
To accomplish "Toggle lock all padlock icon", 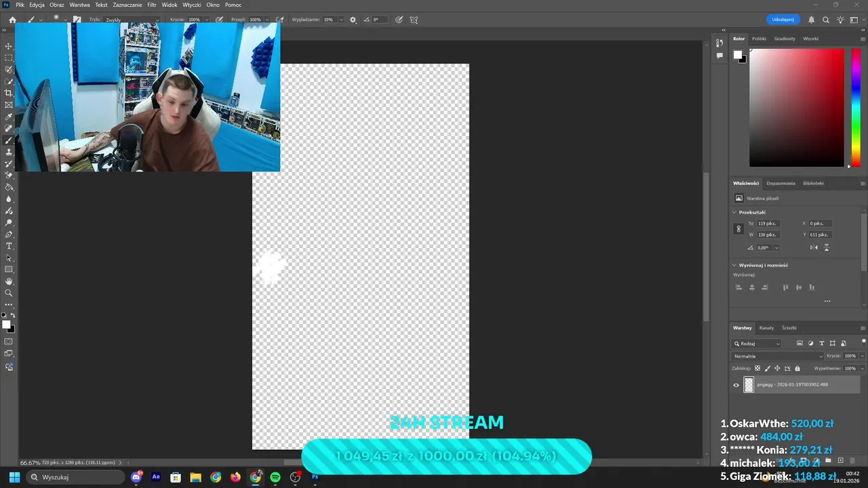I will click(x=797, y=368).
